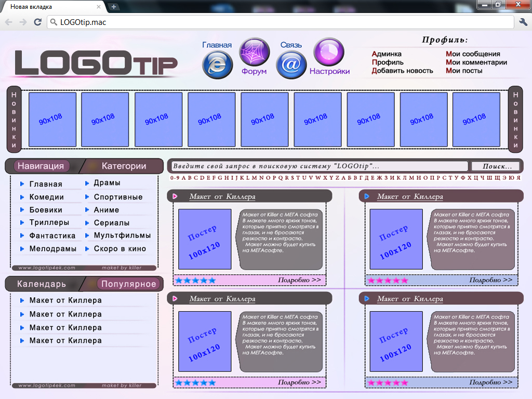Open the purple spiderweb Форум icon
532x399 pixels.
coord(255,52)
